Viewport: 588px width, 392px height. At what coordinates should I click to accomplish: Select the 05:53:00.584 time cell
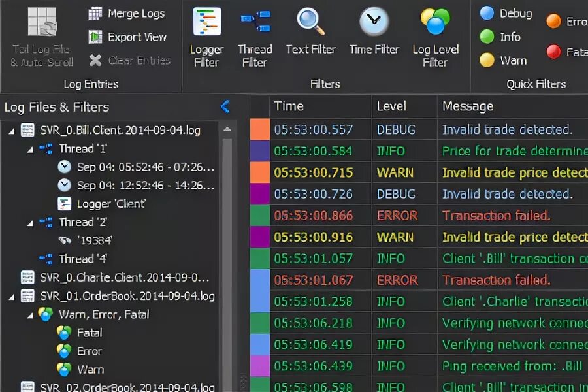point(321,151)
